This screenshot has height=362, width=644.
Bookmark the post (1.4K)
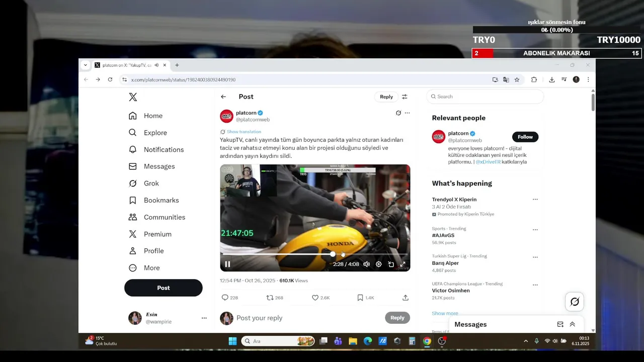(360, 298)
